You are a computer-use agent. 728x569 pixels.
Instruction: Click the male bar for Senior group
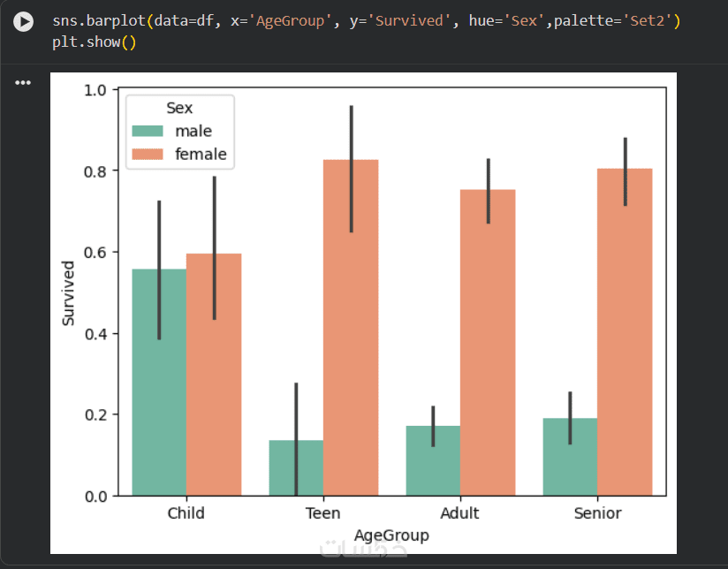570,458
